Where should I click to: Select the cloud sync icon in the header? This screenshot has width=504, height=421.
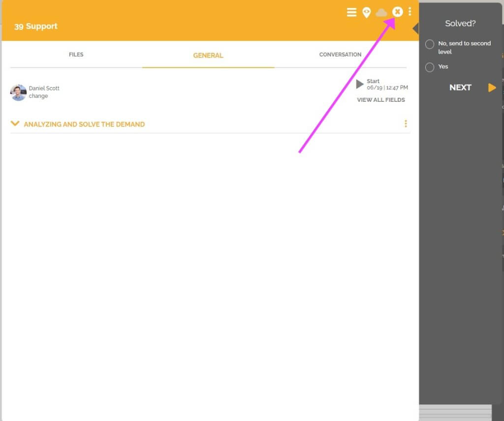[382, 12]
